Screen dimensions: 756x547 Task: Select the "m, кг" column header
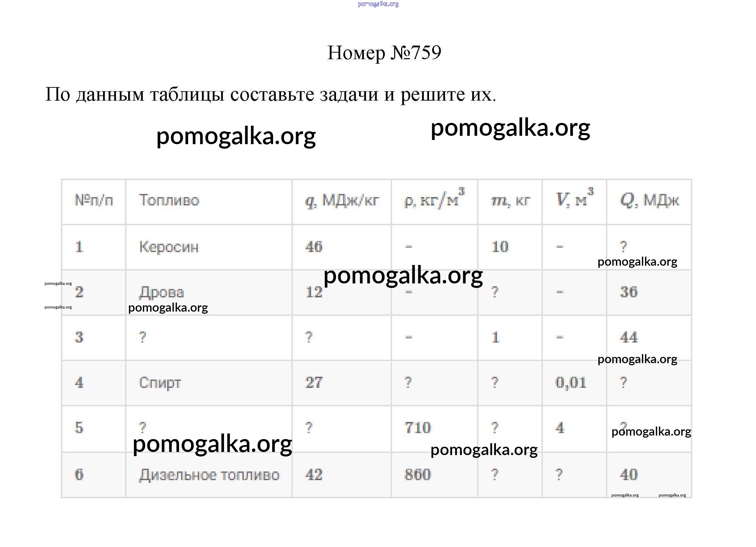510,201
